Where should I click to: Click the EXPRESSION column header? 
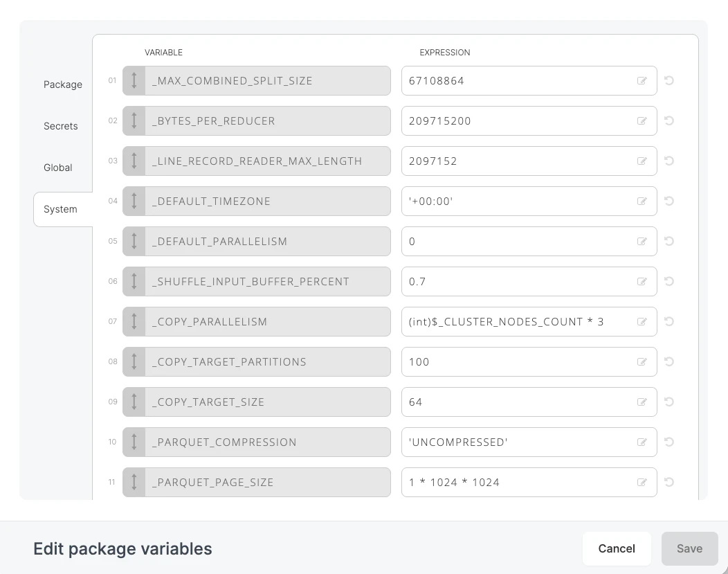tap(445, 53)
